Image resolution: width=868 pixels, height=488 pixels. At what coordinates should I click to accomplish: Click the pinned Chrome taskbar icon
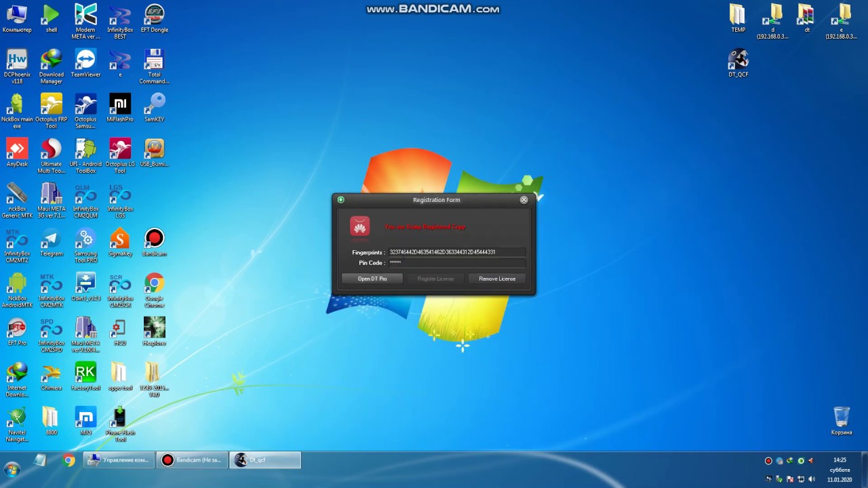68,460
